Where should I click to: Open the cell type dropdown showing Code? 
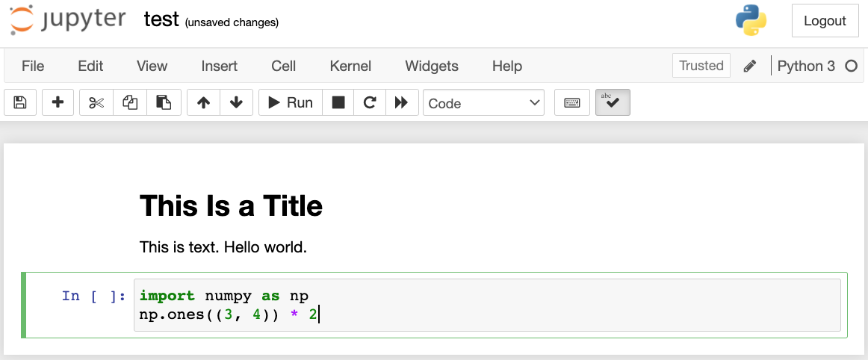(x=484, y=103)
